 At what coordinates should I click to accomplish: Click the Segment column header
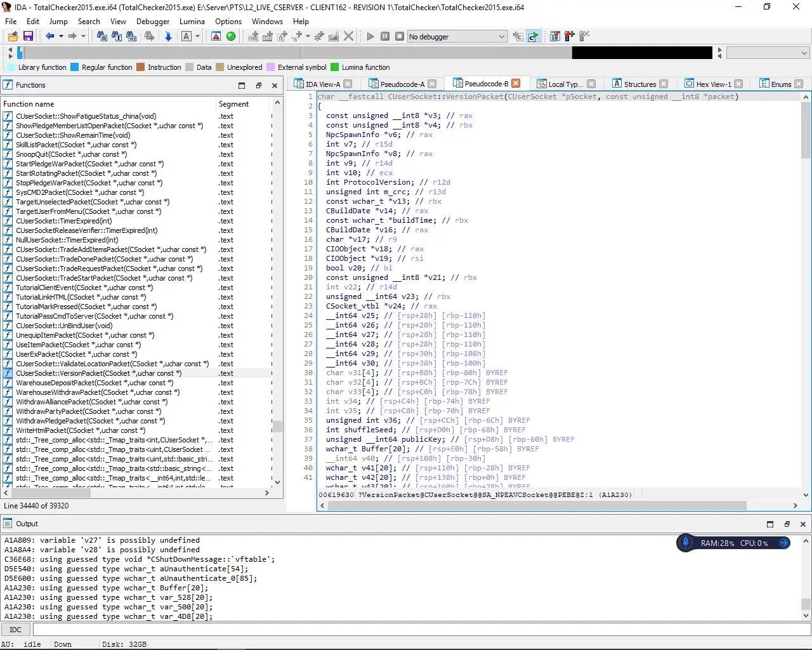pyautogui.click(x=244, y=103)
